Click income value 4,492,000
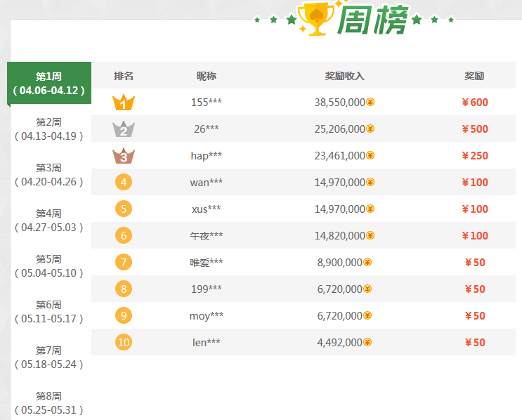Viewport: 522px width, 420px height. click(x=339, y=342)
